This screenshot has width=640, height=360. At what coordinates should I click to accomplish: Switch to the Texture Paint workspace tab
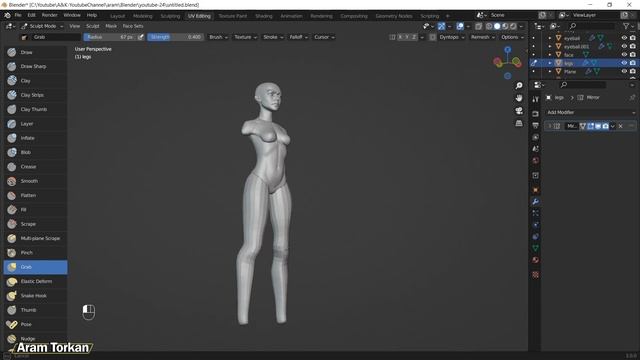pyautogui.click(x=233, y=16)
